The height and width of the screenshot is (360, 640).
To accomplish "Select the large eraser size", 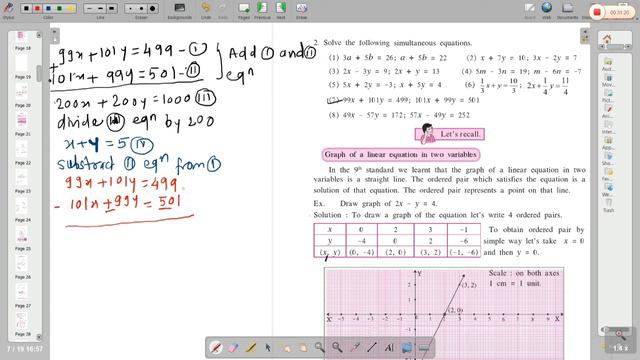I will 152,8.
